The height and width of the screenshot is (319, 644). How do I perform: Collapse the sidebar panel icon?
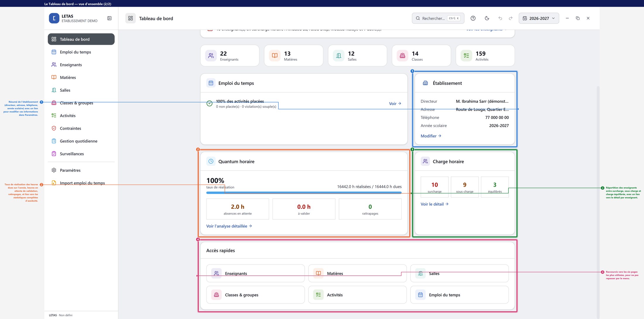click(109, 18)
